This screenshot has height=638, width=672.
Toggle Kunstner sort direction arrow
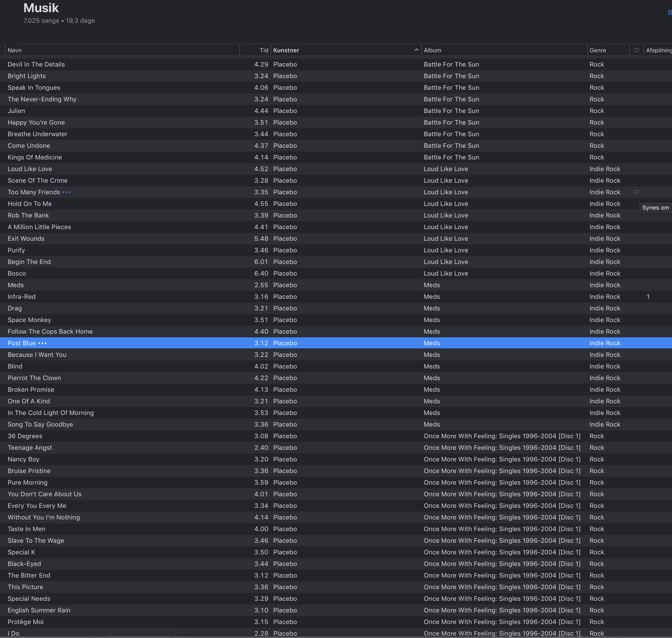pyautogui.click(x=416, y=50)
